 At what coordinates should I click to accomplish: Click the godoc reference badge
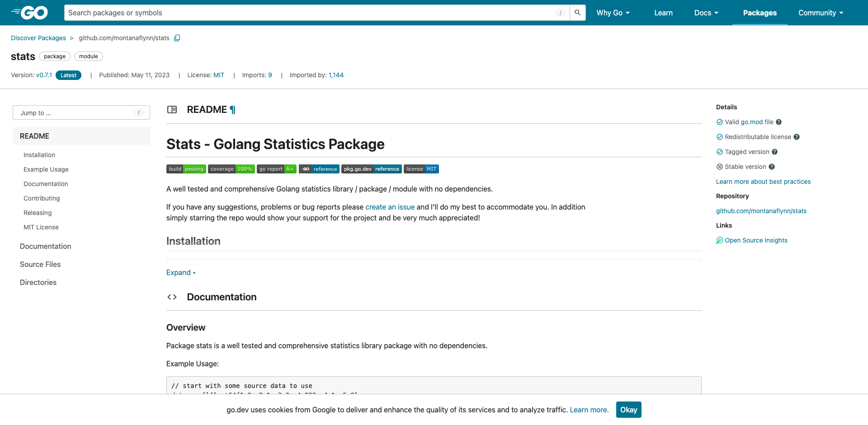tap(319, 169)
